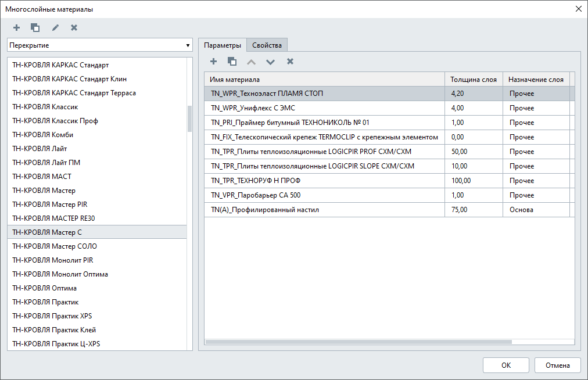This screenshot has width=588, height=380.
Task: Add a new layer in Параметры toolbar
Action: pyautogui.click(x=213, y=61)
